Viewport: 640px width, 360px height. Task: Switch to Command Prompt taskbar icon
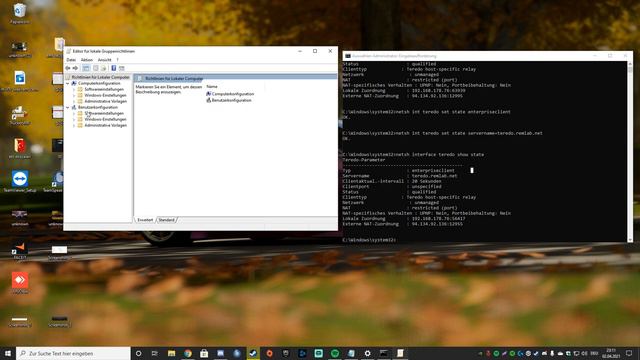coord(384,353)
